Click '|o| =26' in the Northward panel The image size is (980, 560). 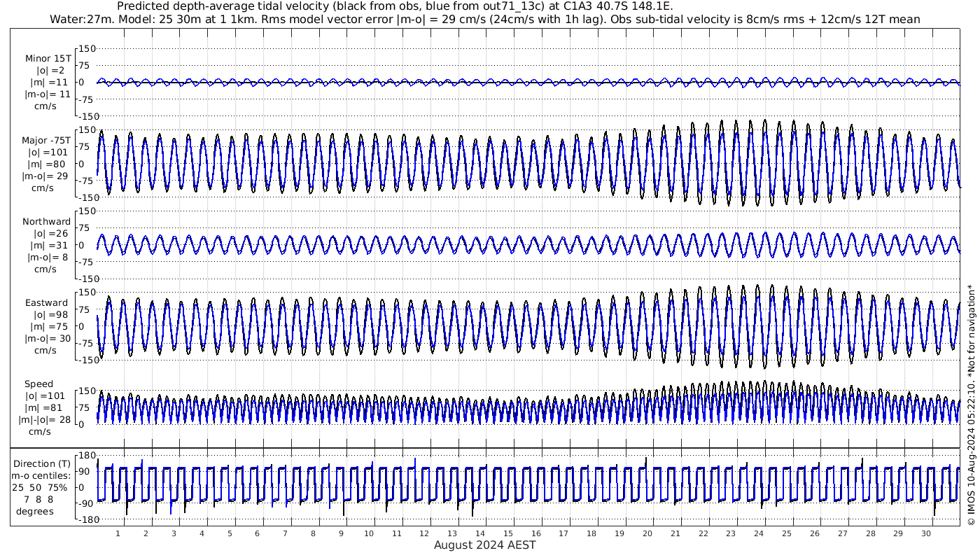[50, 233]
